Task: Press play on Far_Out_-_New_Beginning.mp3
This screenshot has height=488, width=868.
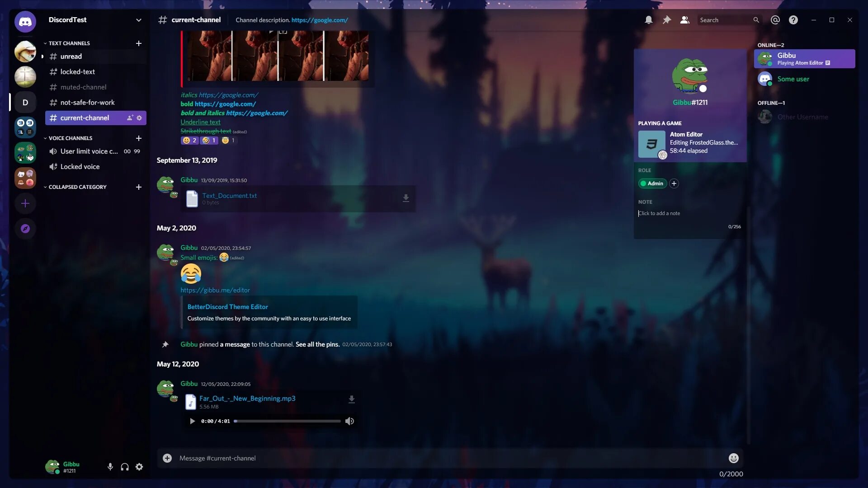Action: pyautogui.click(x=192, y=421)
